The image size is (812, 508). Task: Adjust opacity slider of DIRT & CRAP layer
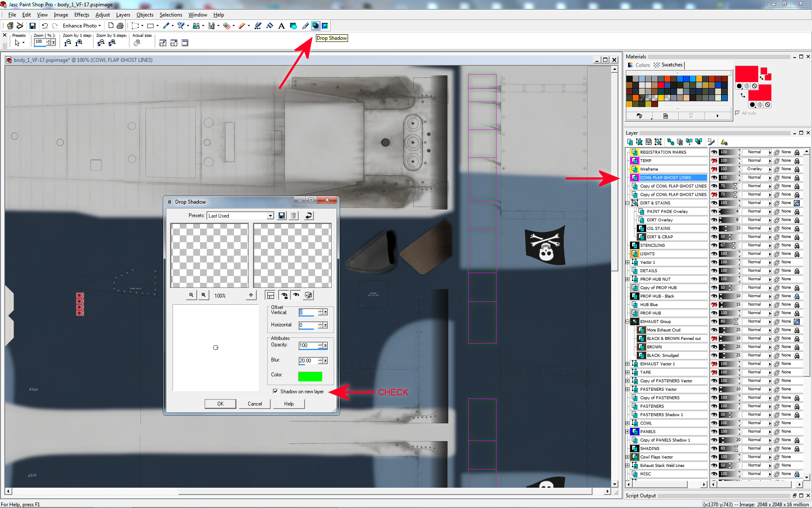pyautogui.click(x=729, y=237)
